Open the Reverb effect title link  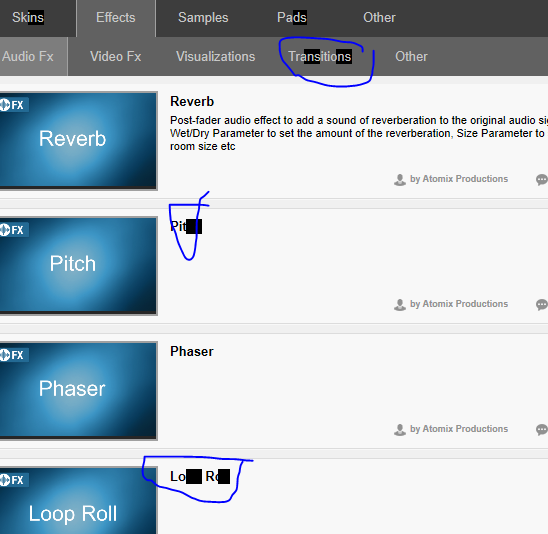pyautogui.click(x=192, y=102)
